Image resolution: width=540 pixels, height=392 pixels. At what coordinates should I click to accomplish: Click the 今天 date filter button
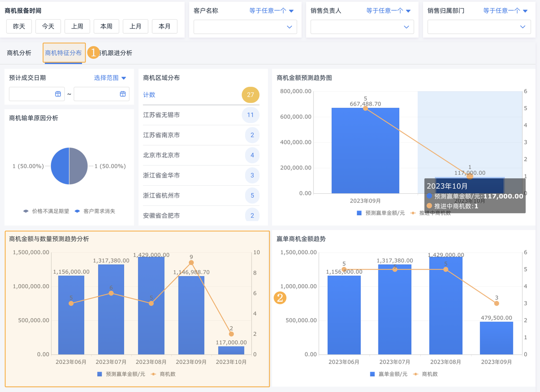(x=48, y=27)
